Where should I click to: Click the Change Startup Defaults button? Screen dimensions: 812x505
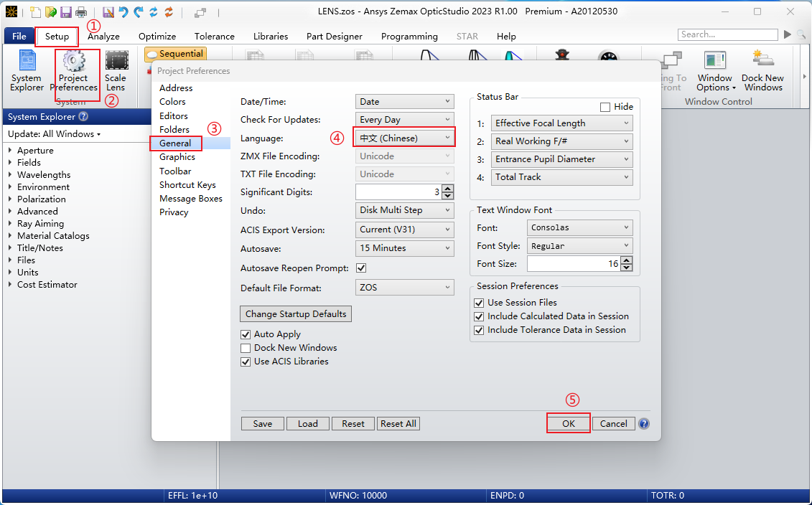tap(296, 314)
